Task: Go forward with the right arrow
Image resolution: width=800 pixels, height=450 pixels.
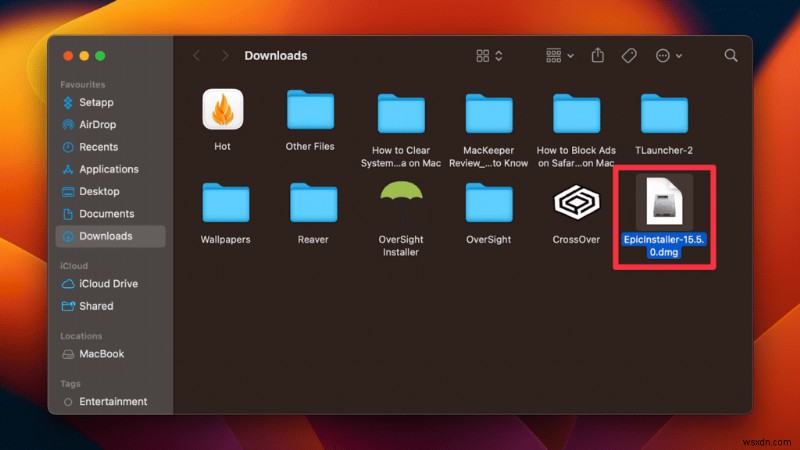Action: [224, 55]
